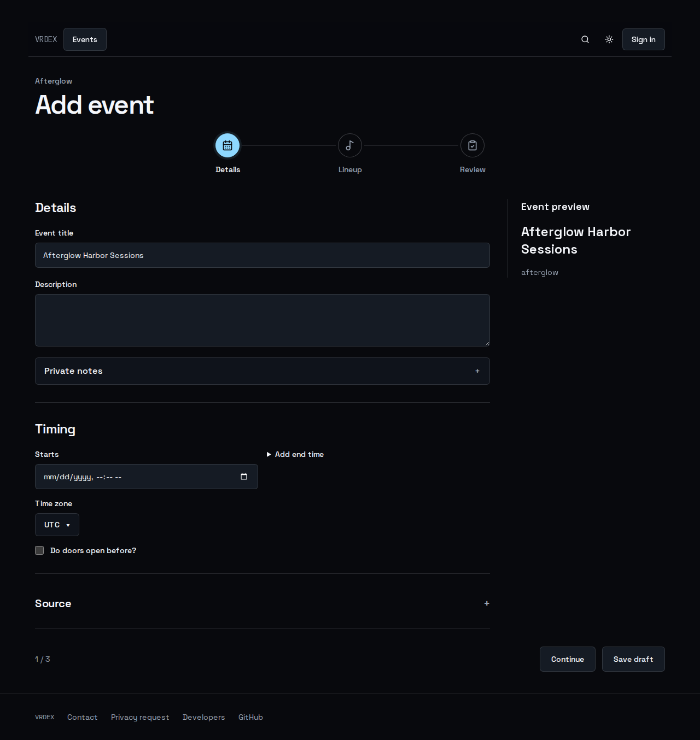Open the Afterglow breadcrumb link
This screenshot has height=740, width=700.
[x=54, y=81]
